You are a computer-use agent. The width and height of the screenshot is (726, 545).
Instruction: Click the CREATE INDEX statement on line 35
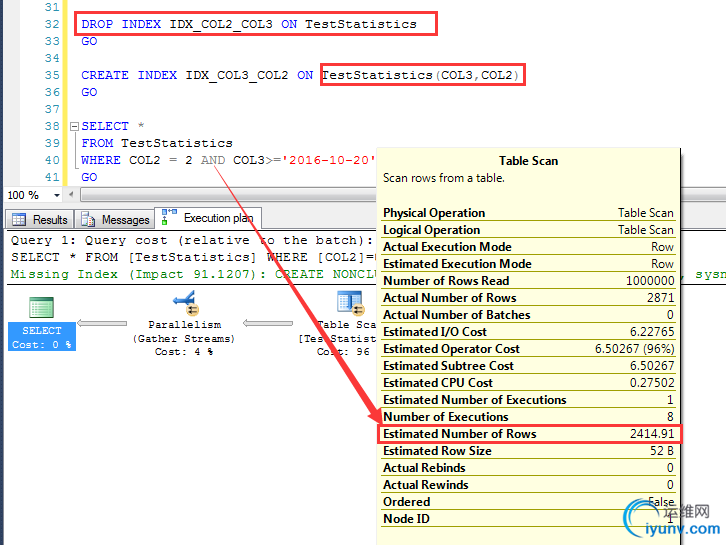(300, 75)
